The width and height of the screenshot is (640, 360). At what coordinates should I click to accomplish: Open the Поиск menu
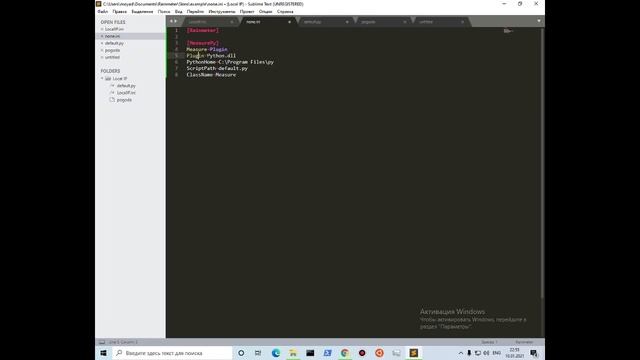pos(164,11)
